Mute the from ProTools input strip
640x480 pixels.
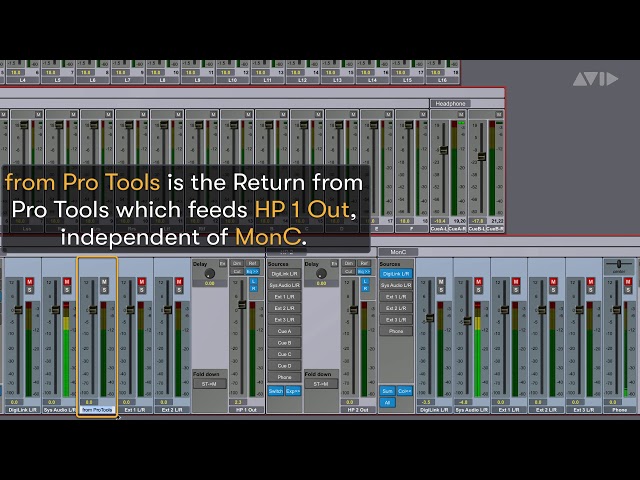click(x=104, y=282)
